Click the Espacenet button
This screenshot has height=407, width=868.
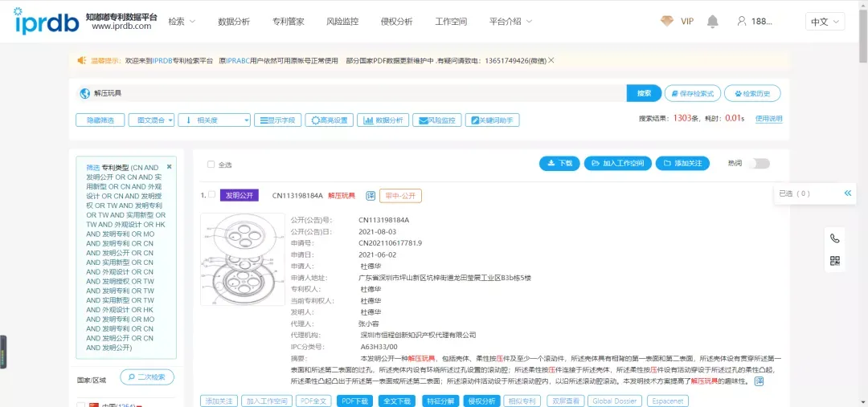668,401
